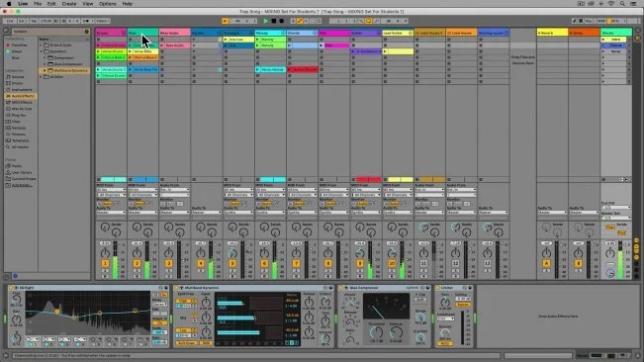The width and height of the screenshot is (644, 362).
Task: Expand the MultiBand Dynamics folder
Action: pos(46,70)
